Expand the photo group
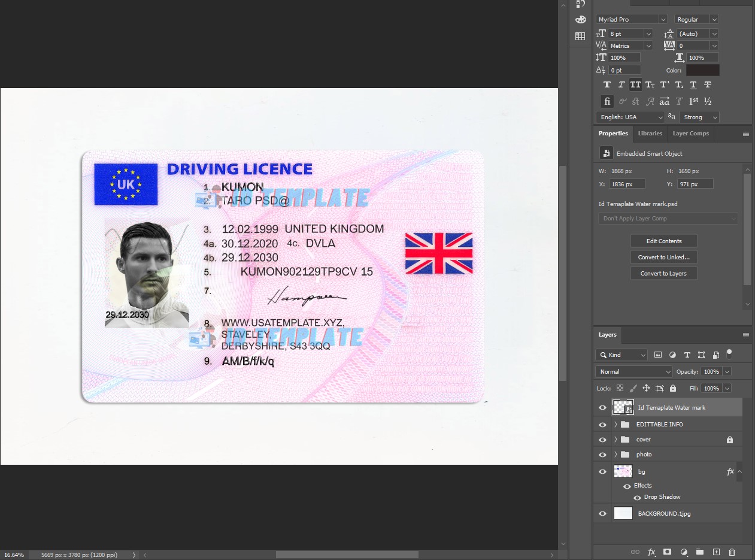This screenshot has width=755, height=560. (x=615, y=455)
